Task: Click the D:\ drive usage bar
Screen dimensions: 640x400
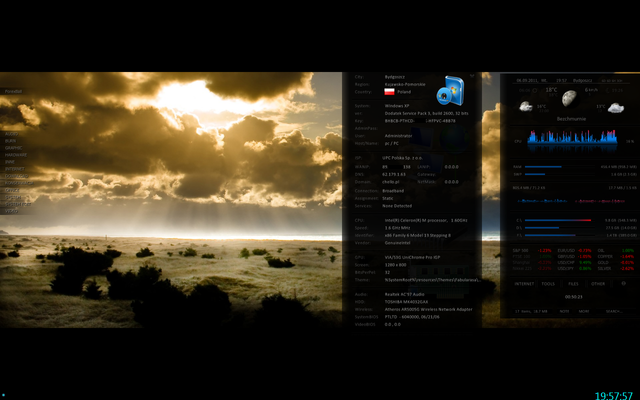Action: [558, 228]
